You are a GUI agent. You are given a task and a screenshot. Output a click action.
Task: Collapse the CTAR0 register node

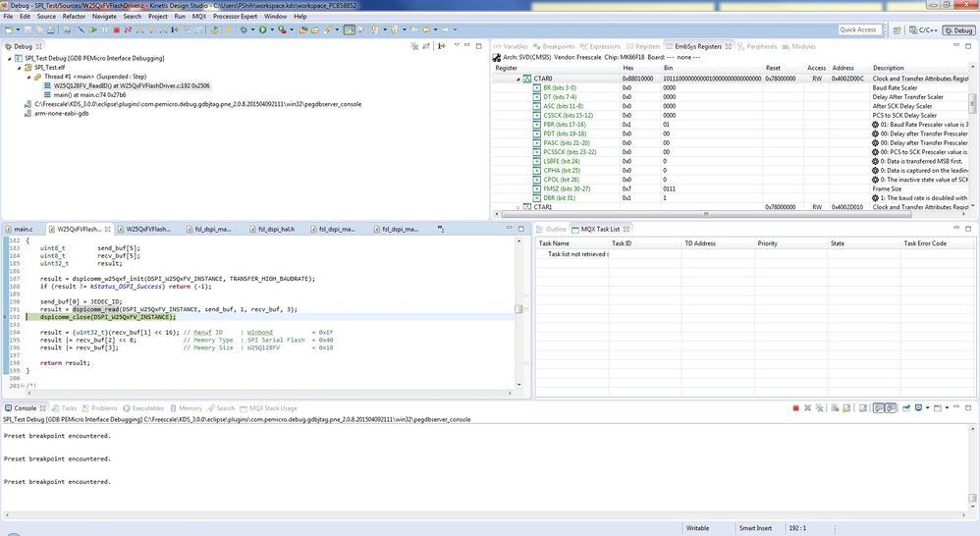point(518,80)
